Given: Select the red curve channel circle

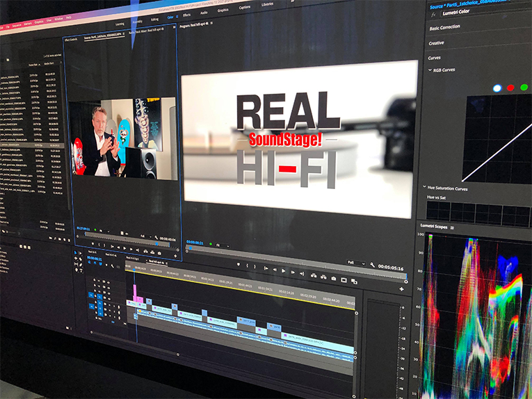Looking at the screenshot, I should (x=510, y=88).
